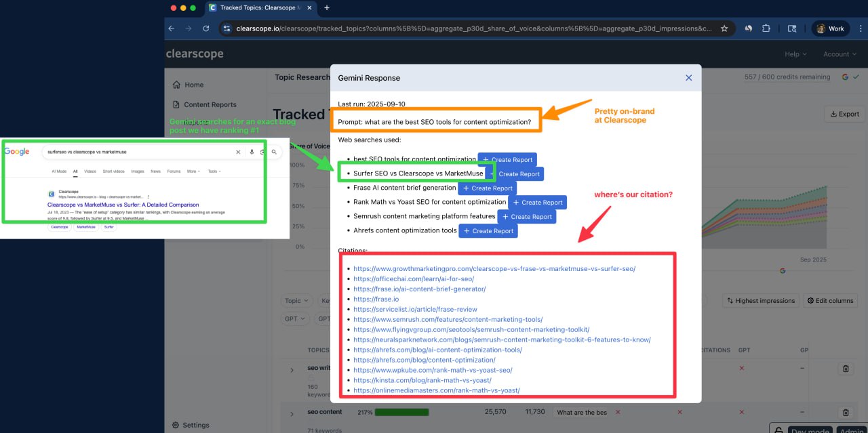Open the Google Tools dropdown
The height and width of the screenshot is (433, 868).
tap(214, 171)
